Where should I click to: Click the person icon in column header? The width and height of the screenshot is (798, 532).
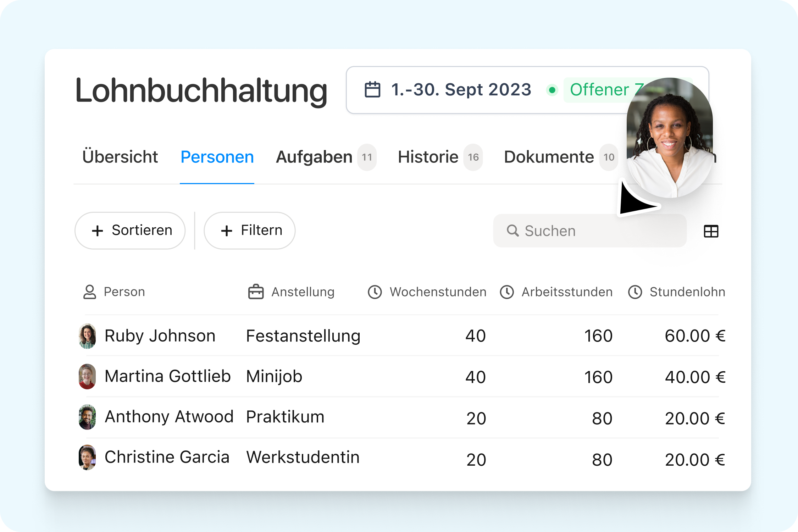tap(89, 292)
